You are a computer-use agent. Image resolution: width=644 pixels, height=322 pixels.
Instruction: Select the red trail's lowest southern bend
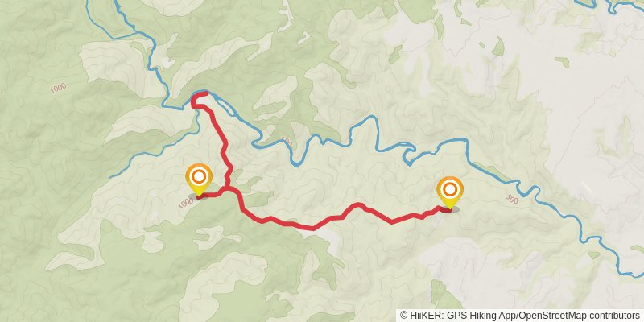coord(313,227)
